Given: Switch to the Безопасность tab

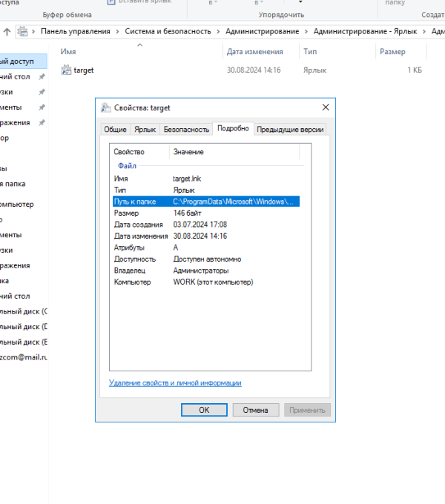Looking at the screenshot, I should pos(186,129).
